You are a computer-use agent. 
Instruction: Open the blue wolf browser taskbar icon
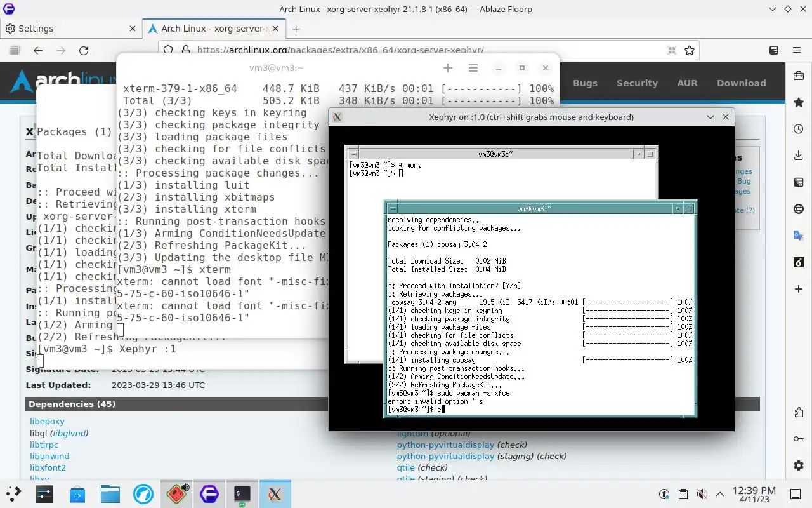143,493
